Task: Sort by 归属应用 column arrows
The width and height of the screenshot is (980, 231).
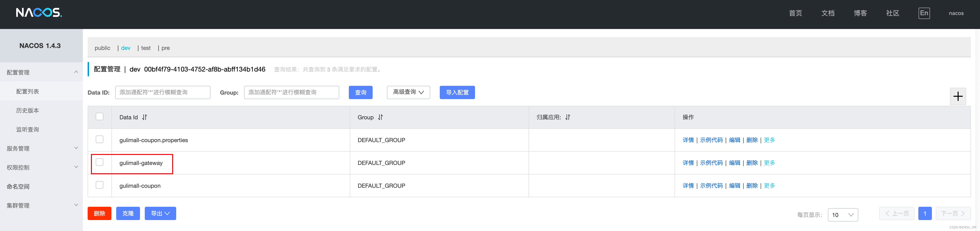Action: click(x=568, y=117)
